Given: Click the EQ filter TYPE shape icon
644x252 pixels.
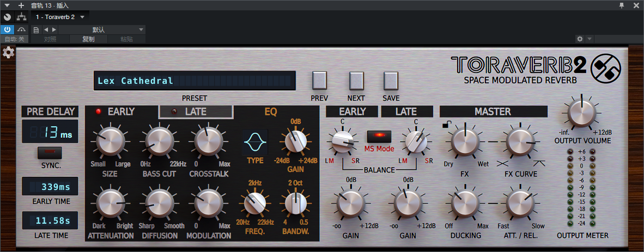Looking at the screenshot, I should pos(254,142).
